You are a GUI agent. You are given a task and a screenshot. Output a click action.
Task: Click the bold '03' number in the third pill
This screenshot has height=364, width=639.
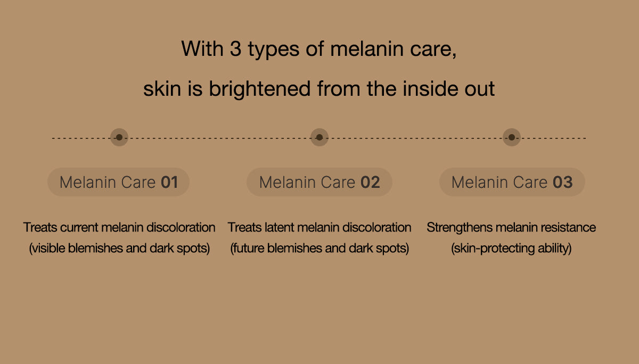pyautogui.click(x=563, y=183)
